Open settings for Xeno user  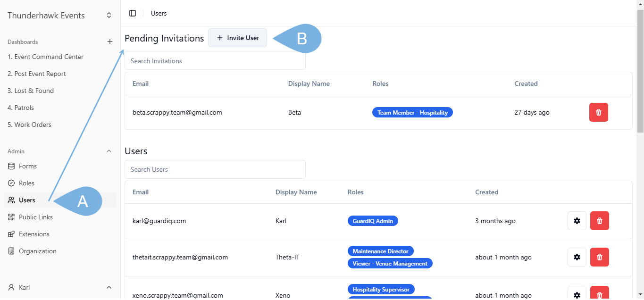point(577,293)
